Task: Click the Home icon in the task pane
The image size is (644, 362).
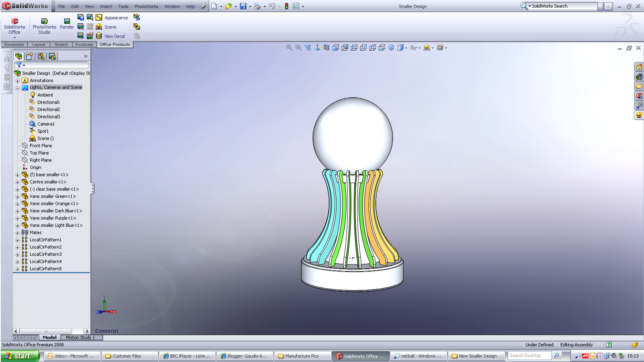Action: pyautogui.click(x=639, y=67)
